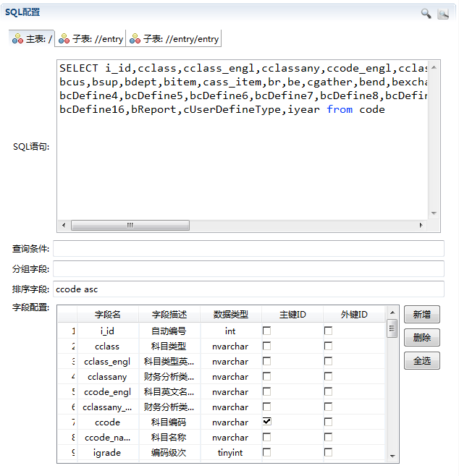Click the 主键ID column header
This screenshot has width=459, height=476.
(292, 315)
